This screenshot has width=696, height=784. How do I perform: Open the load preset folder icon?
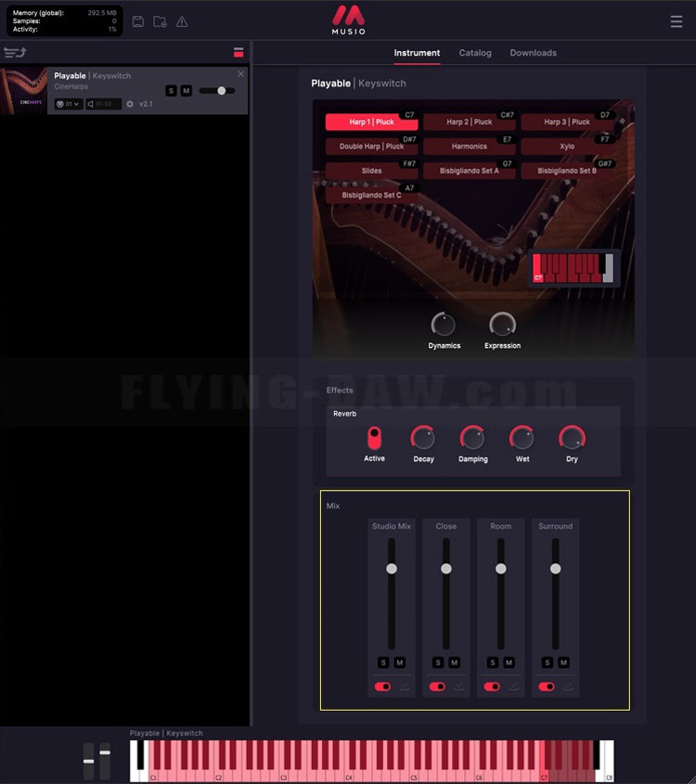[160, 21]
